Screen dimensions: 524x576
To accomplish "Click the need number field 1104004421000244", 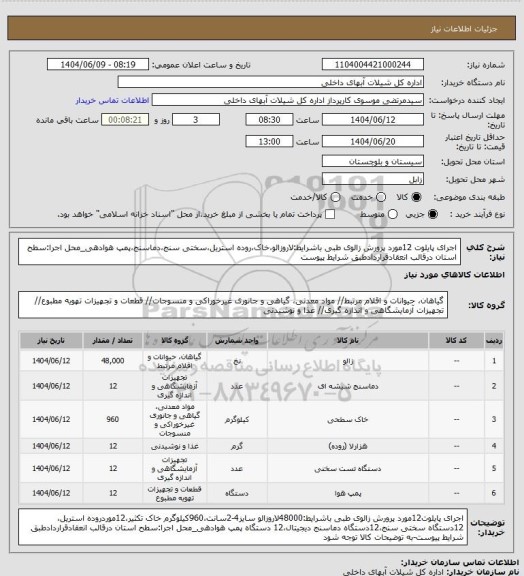I will click(x=373, y=64).
